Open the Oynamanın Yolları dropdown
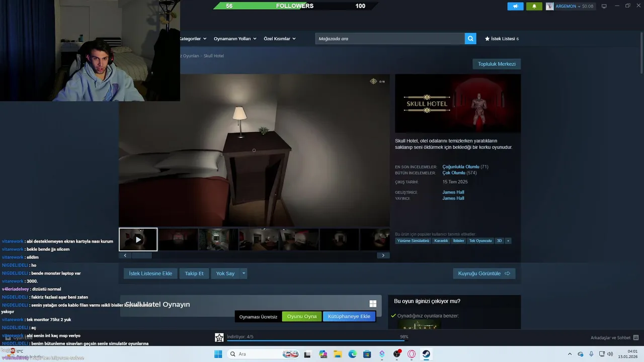The width and height of the screenshot is (644, 362). click(235, 39)
